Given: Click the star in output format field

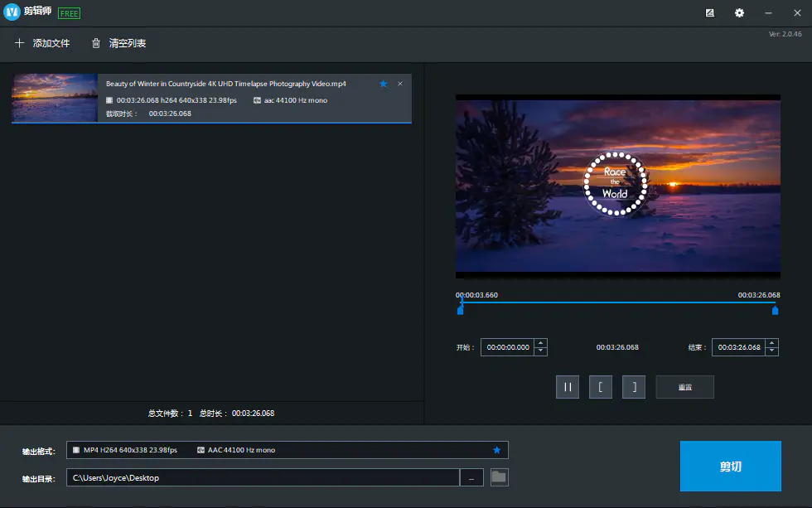Looking at the screenshot, I should [496, 450].
